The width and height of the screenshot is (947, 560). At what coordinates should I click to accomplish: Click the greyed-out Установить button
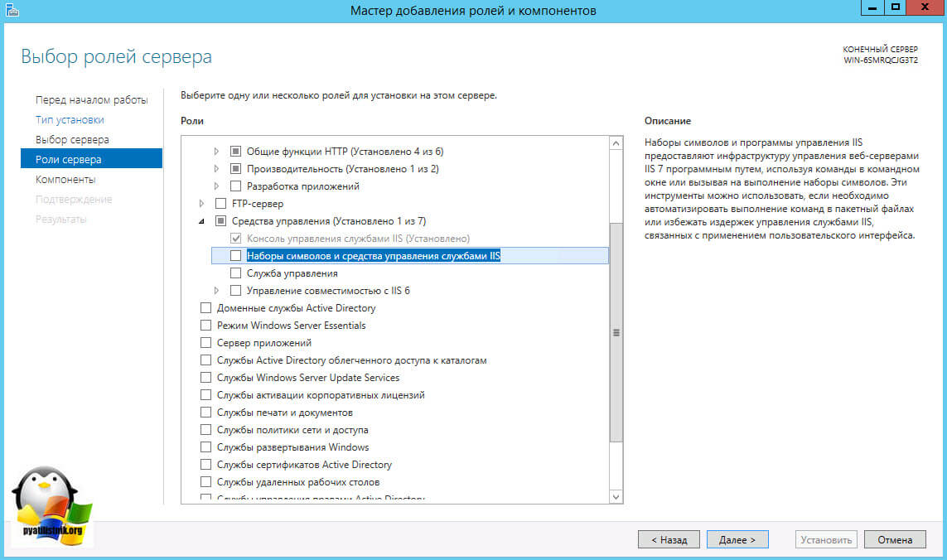click(826, 539)
